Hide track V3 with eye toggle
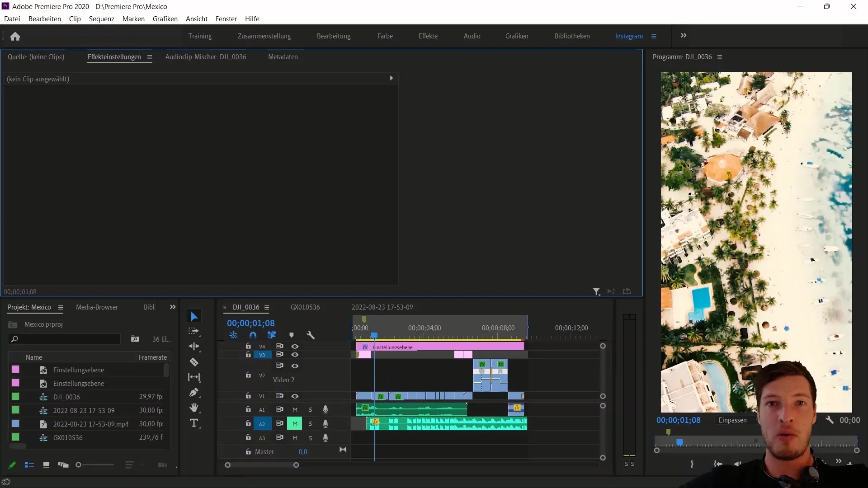The width and height of the screenshot is (868, 488). 295,355
